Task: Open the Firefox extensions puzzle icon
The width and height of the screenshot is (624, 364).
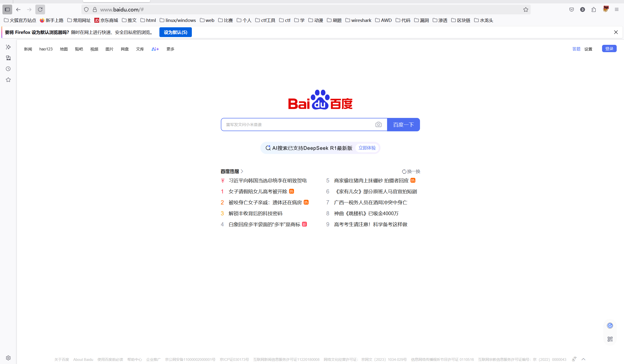Action: click(x=593, y=10)
